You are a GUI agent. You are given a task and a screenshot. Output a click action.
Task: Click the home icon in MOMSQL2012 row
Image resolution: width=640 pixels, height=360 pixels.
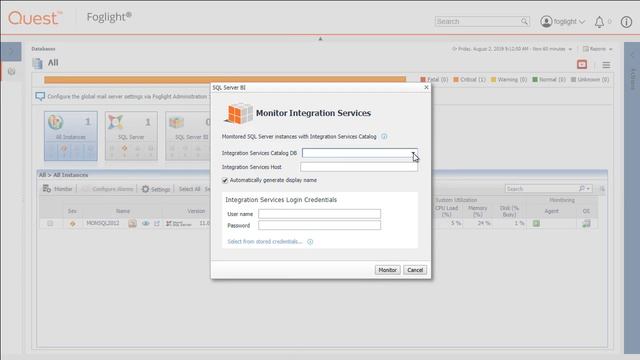tap(132, 223)
